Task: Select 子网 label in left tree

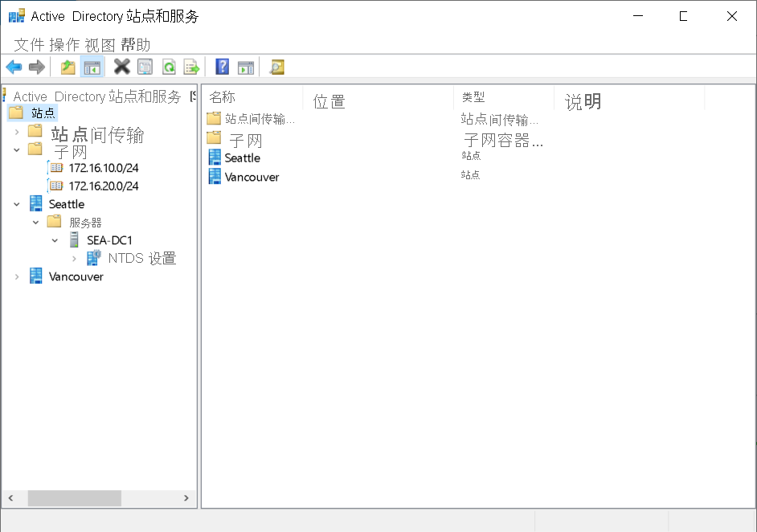Action: coord(71,152)
